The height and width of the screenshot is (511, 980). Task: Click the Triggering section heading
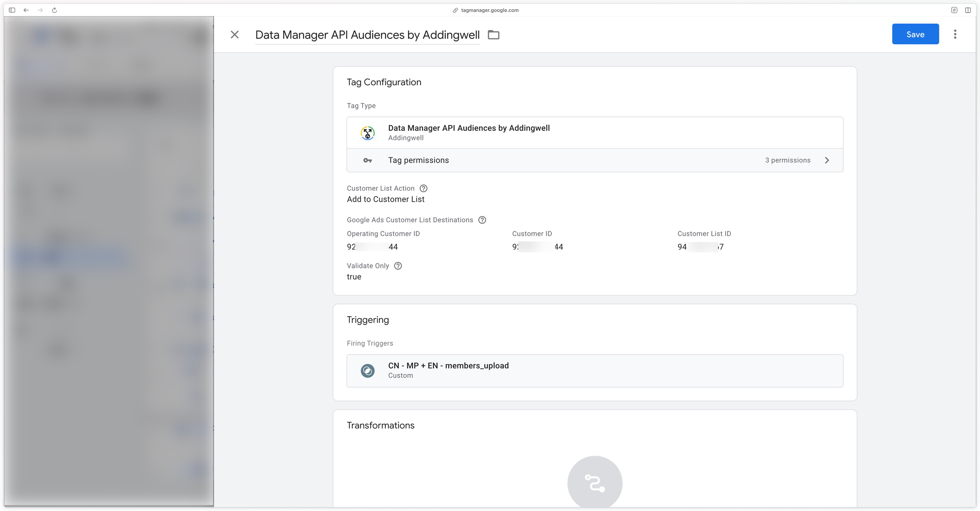[x=367, y=320]
